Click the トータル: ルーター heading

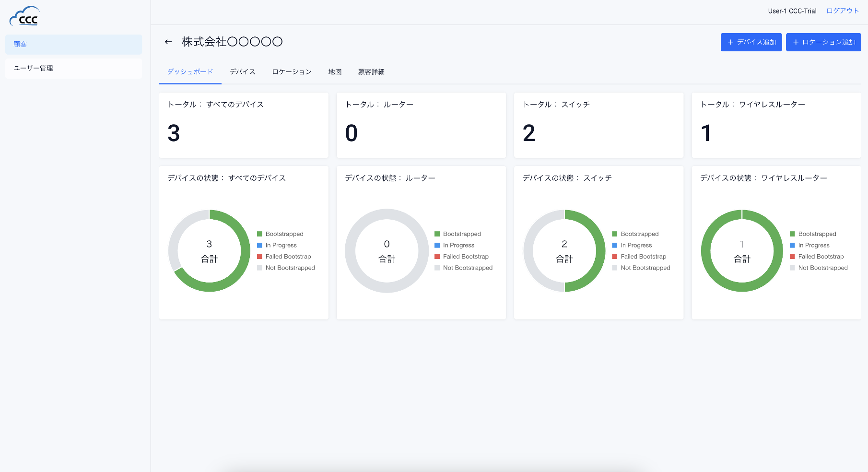pos(379,105)
